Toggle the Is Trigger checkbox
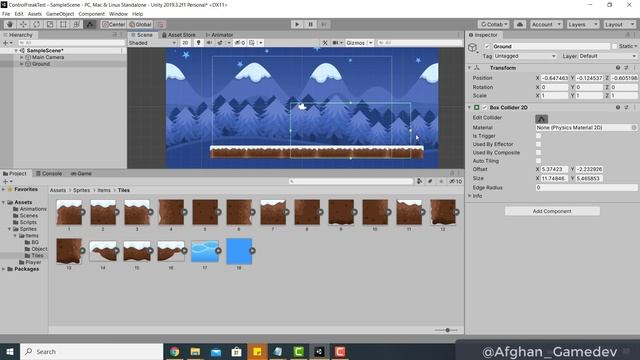The height and width of the screenshot is (360, 640). click(x=538, y=136)
